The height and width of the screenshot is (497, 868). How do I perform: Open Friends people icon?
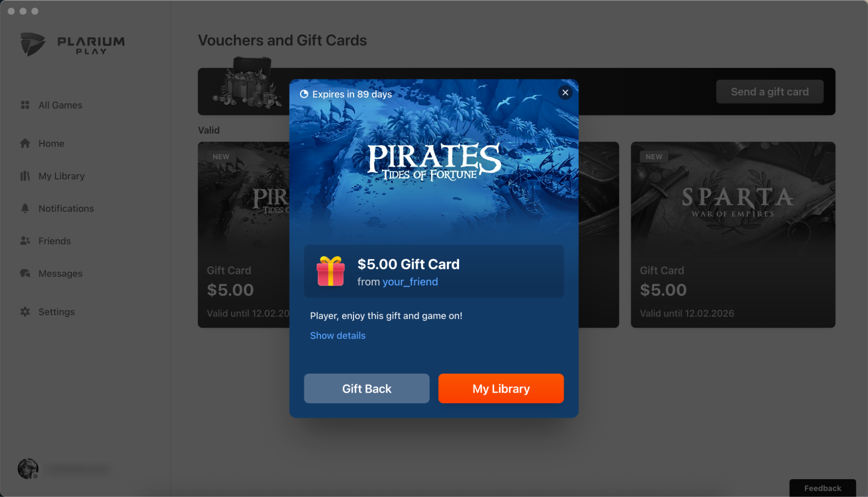point(25,241)
